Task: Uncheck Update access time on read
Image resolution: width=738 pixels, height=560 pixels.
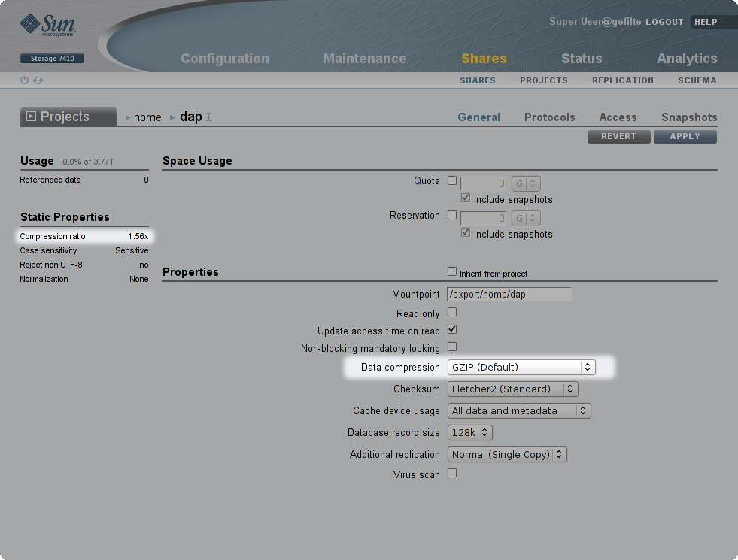Action: [x=452, y=329]
